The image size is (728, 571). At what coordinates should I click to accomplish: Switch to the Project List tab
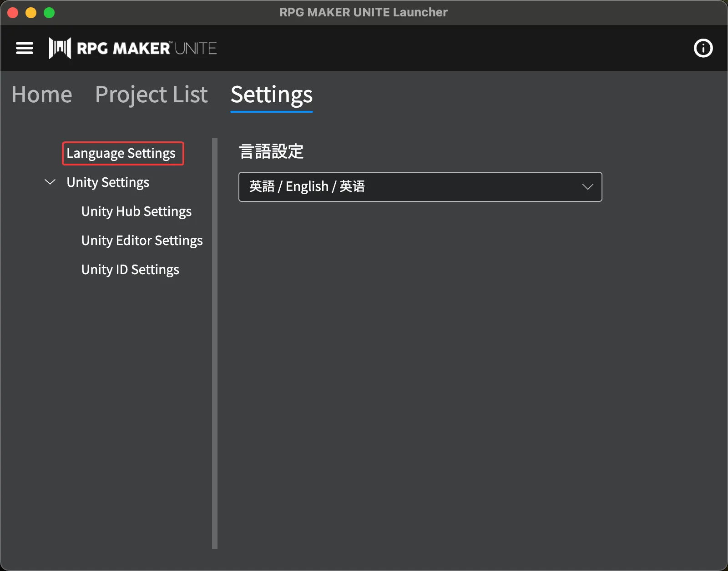pos(152,95)
